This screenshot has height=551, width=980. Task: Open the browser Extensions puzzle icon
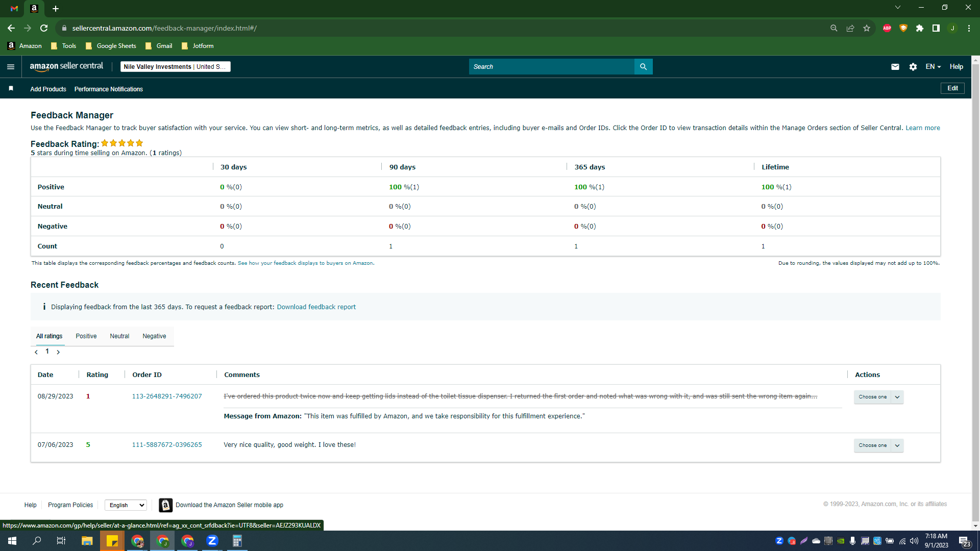(920, 28)
